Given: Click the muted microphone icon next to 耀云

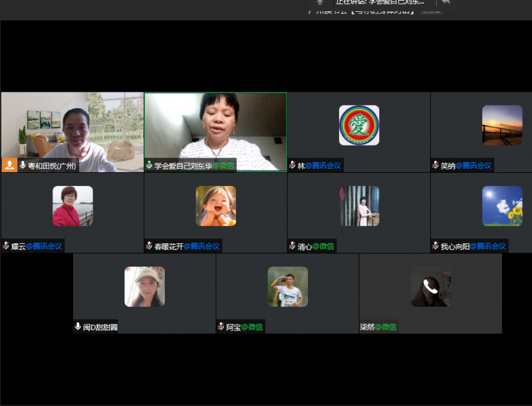Looking at the screenshot, I should coord(6,246).
